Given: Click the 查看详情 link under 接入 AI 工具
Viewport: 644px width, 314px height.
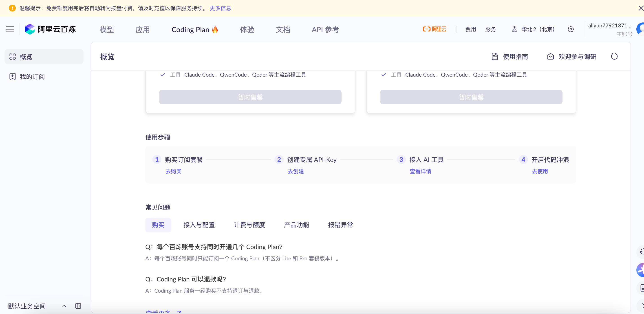Looking at the screenshot, I should (420, 171).
